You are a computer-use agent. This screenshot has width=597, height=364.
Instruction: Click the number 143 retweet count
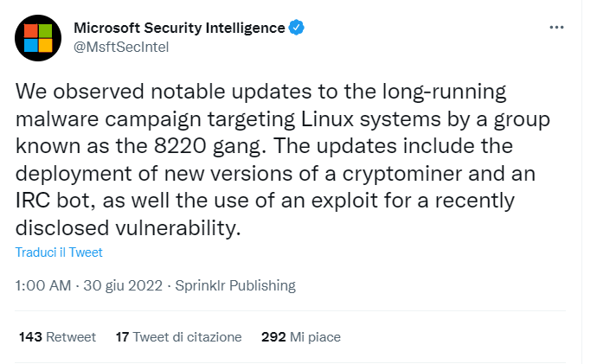[x=30, y=336]
